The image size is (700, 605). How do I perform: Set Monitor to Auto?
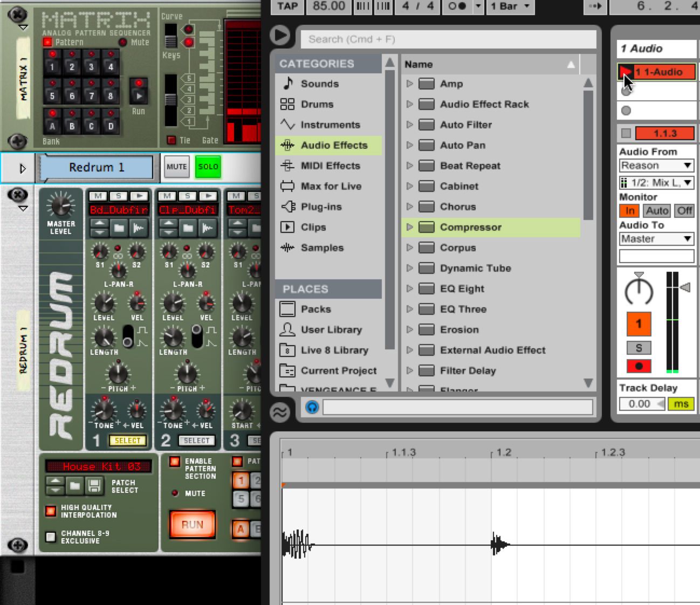(x=657, y=211)
